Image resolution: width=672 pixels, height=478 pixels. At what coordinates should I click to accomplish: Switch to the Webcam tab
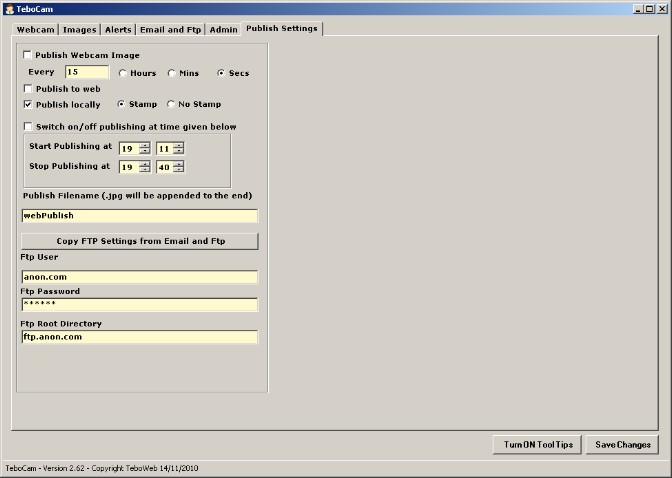click(x=36, y=30)
